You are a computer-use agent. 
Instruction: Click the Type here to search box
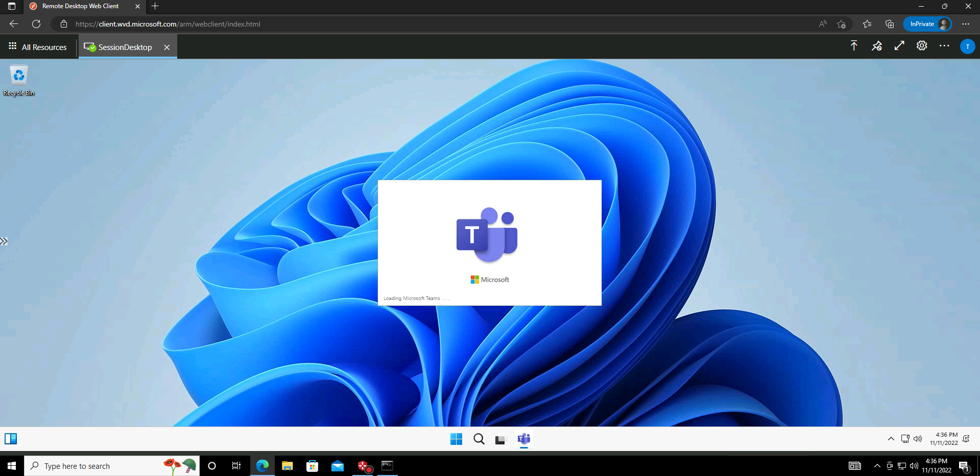(112, 466)
